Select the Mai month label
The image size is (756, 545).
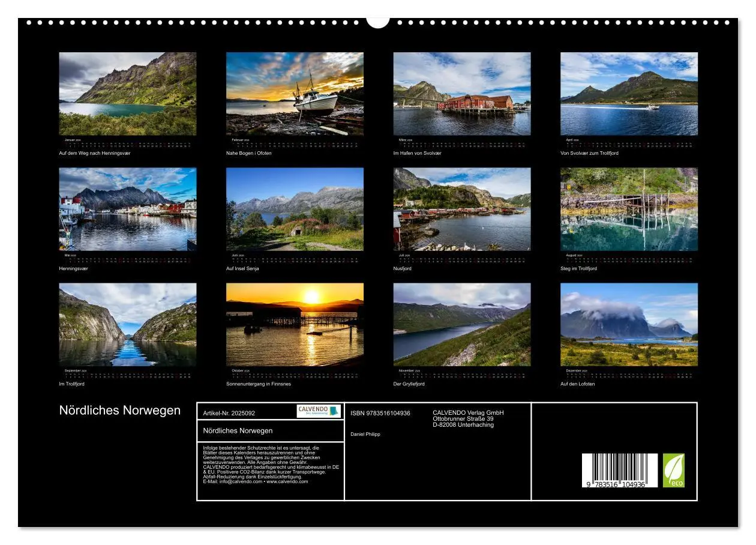67,254
